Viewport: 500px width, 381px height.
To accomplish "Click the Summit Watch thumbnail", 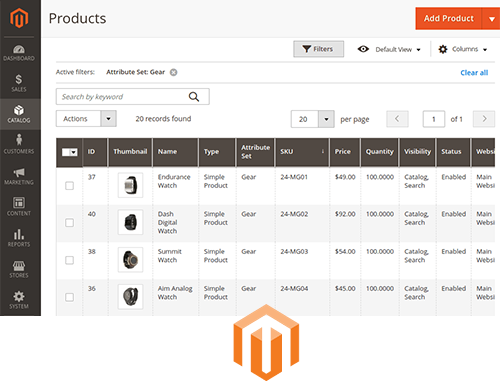I will [x=130, y=260].
